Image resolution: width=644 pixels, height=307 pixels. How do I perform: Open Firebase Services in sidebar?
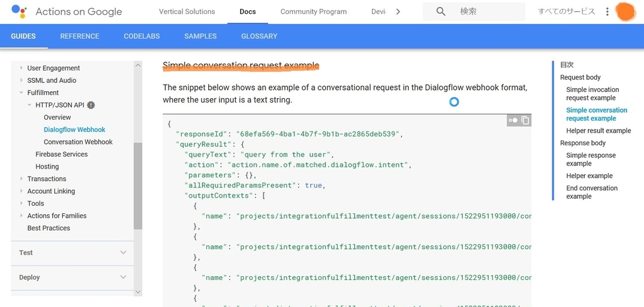[x=62, y=155]
